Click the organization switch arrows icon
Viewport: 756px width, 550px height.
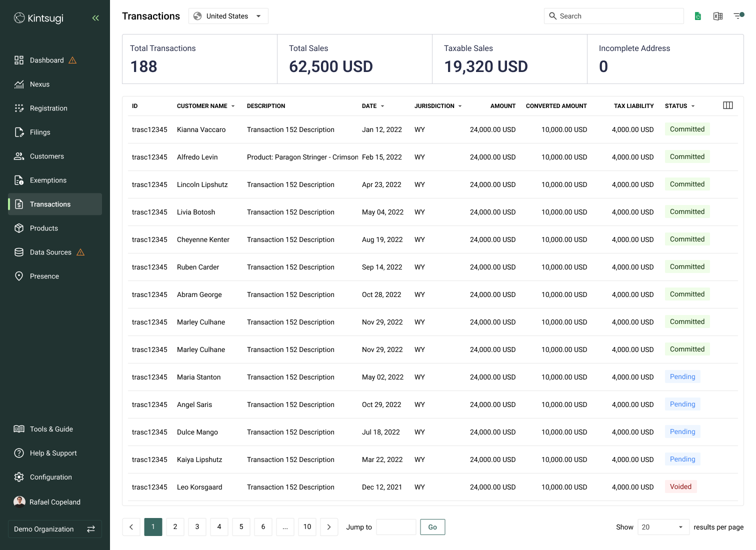point(91,529)
